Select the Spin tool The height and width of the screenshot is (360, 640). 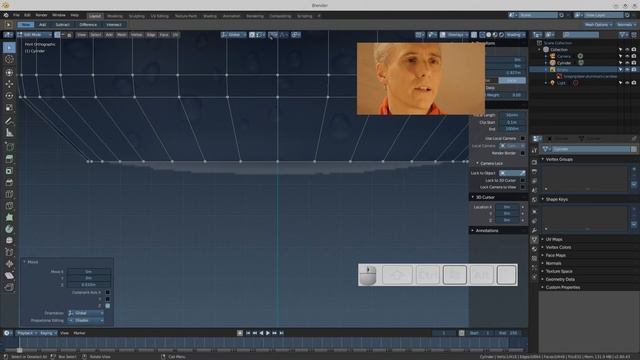click(9, 229)
